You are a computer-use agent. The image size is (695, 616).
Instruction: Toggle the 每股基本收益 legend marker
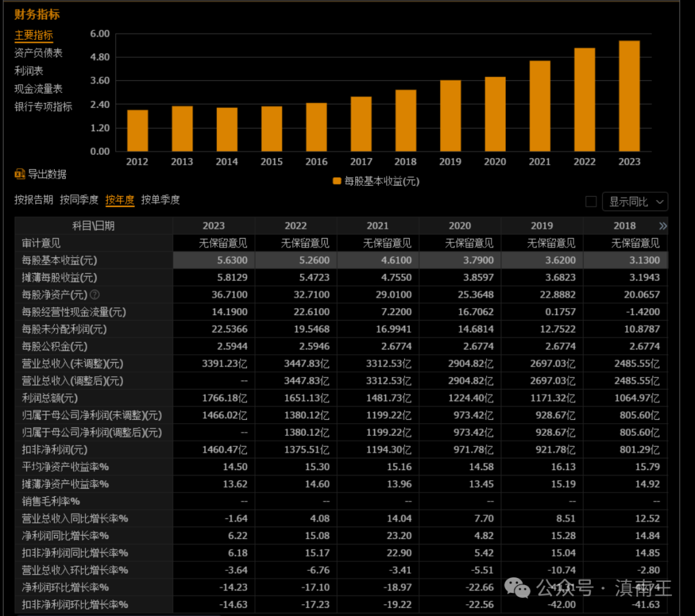337,181
